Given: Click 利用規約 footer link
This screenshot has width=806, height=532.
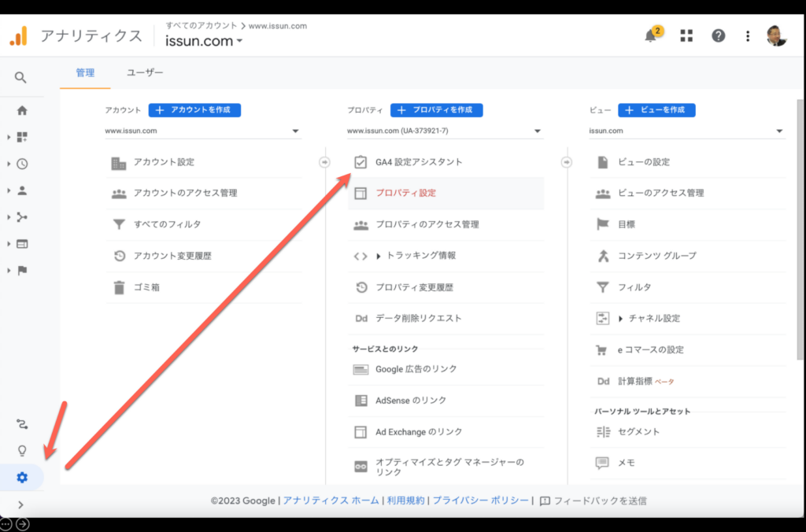Looking at the screenshot, I should [x=406, y=501].
